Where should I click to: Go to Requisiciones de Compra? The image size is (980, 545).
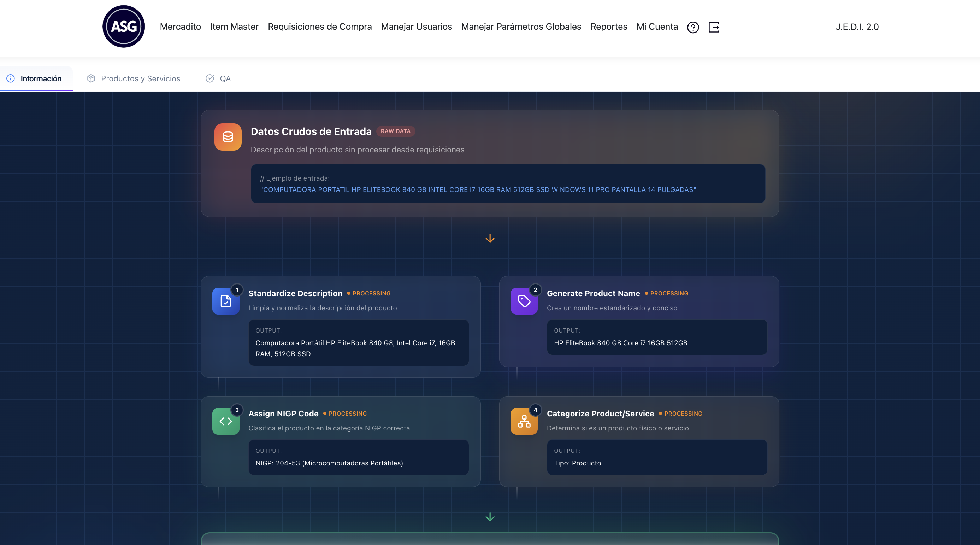tap(320, 27)
